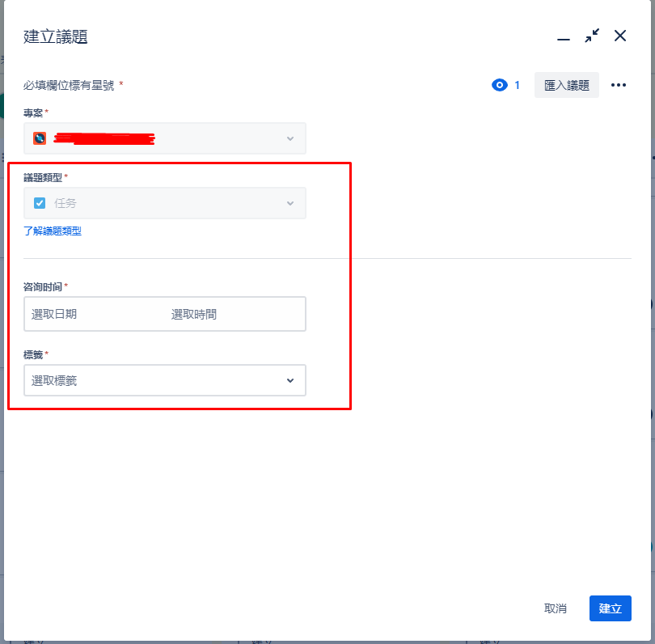
Task: Open the three-dots more options menu
Action: tap(619, 85)
